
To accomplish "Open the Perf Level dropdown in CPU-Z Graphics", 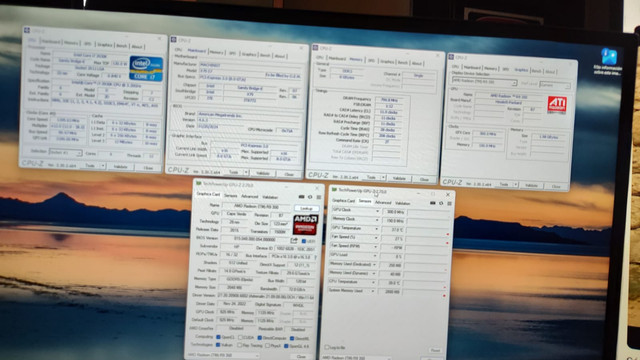I will tap(554, 85).
